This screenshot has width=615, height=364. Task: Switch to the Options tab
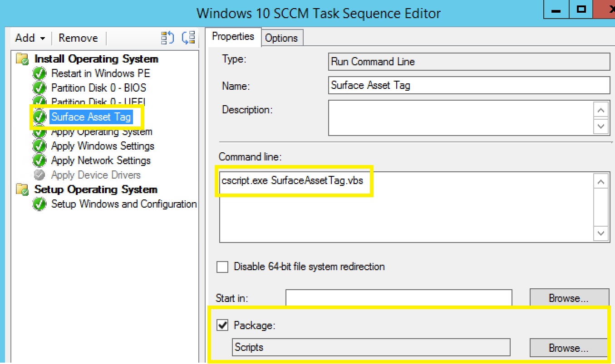tap(281, 38)
